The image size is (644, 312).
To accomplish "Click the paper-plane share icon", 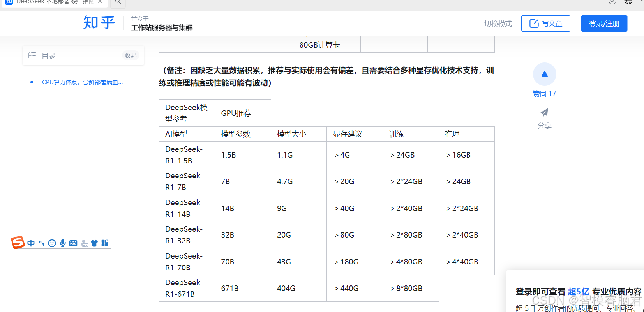I will coord(544,112).
